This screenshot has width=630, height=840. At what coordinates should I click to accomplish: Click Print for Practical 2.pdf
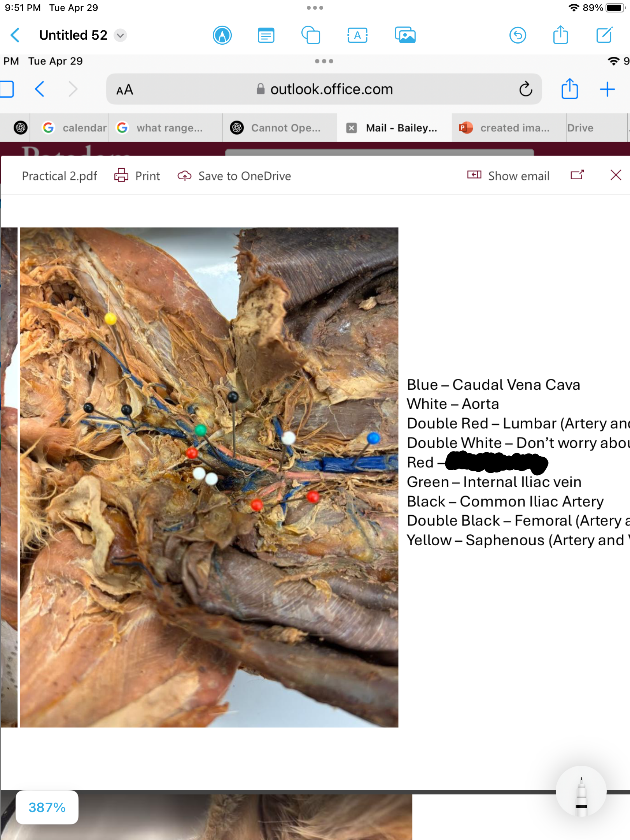click(137, 176)
